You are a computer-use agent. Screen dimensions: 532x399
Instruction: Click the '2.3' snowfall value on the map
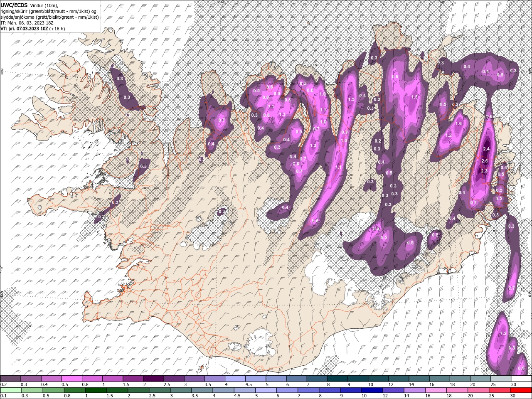coord(484,171)
